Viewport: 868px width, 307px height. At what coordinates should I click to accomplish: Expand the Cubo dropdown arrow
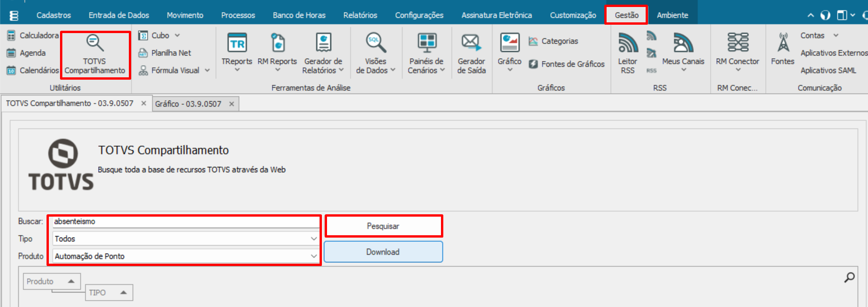pos(177,35)
